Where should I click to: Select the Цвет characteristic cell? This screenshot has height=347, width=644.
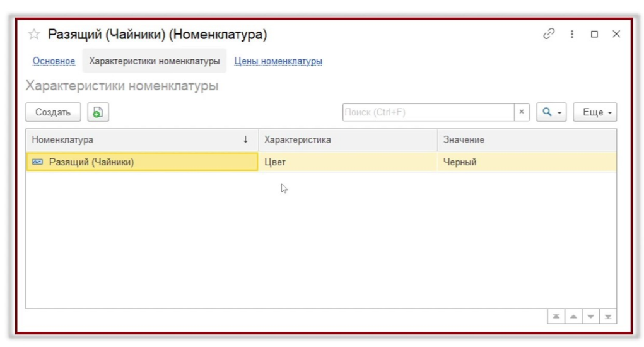[x=348, y=162]
